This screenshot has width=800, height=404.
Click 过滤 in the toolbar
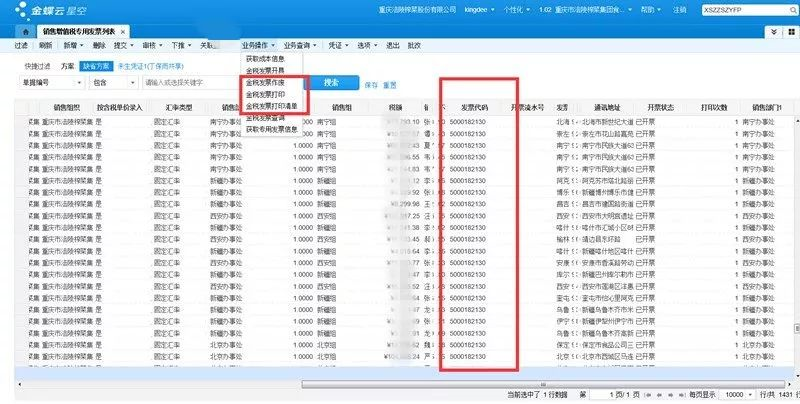coord(21,45)
